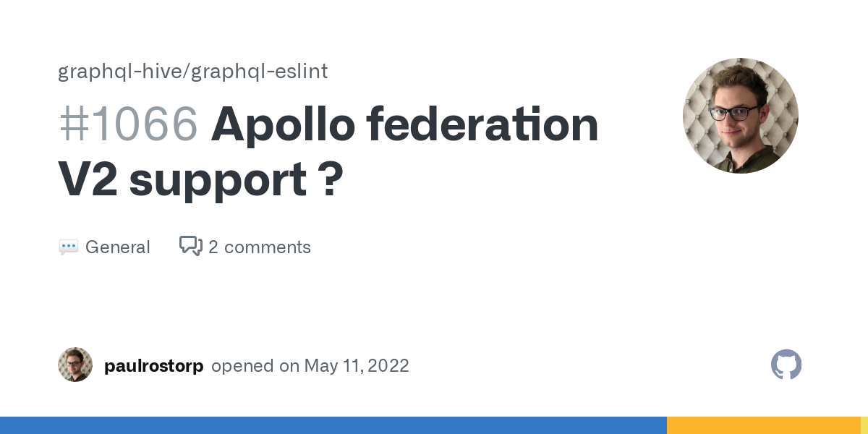This screenshot has width=868, height=434.
Task: Click the GitHub Octocat logo
Action: pyautogui.click(x=786, y=365)
